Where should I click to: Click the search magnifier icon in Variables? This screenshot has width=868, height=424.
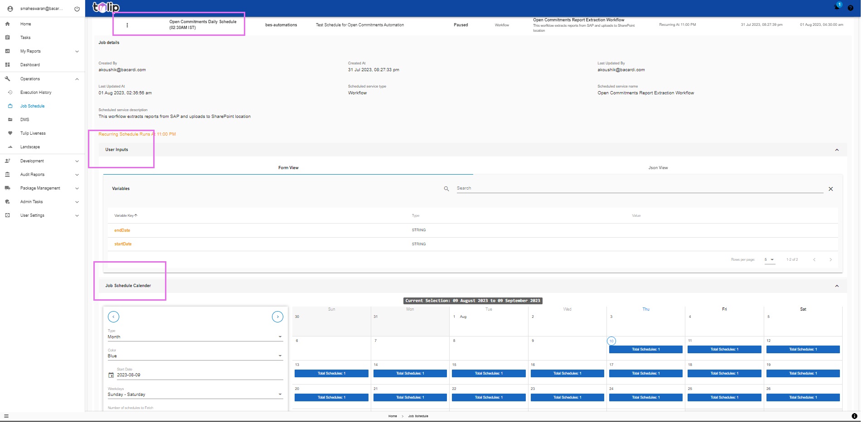(446, 189)
